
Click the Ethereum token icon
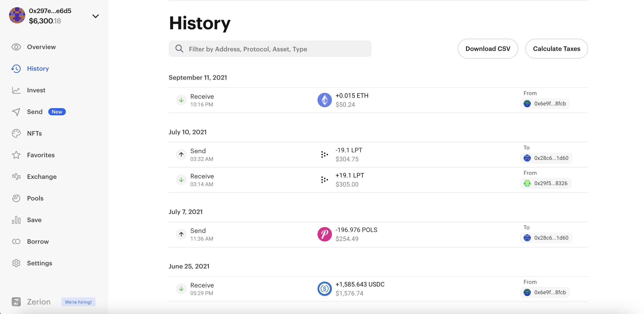click(324, 100)
